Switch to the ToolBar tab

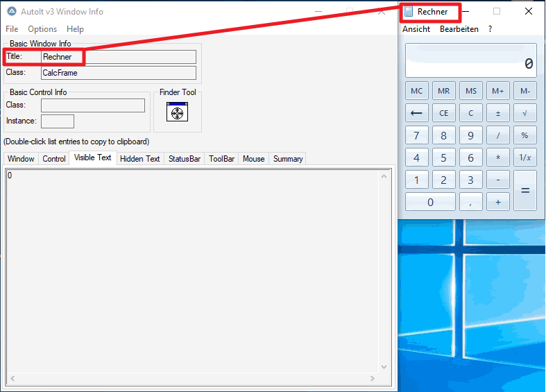click(x=221, y=159)
